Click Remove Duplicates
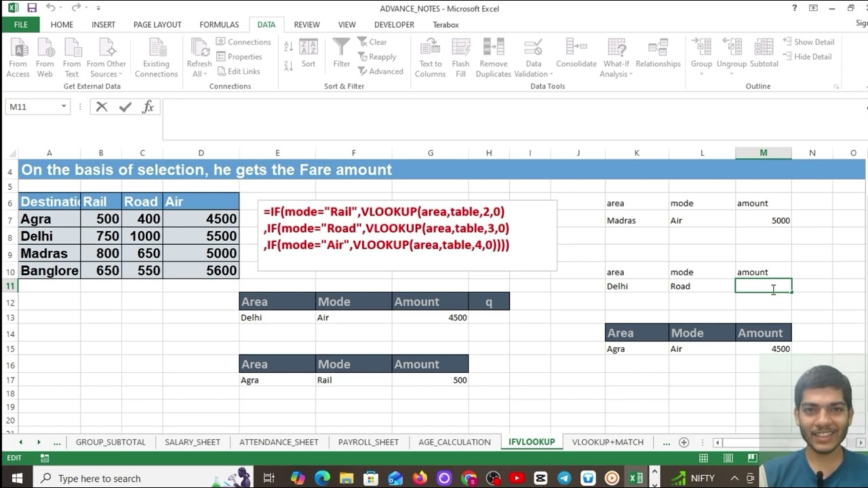 click(493, 58)
